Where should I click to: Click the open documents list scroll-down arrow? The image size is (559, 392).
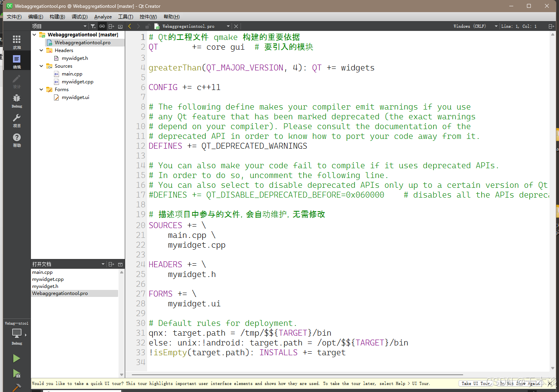coord(122,374)
